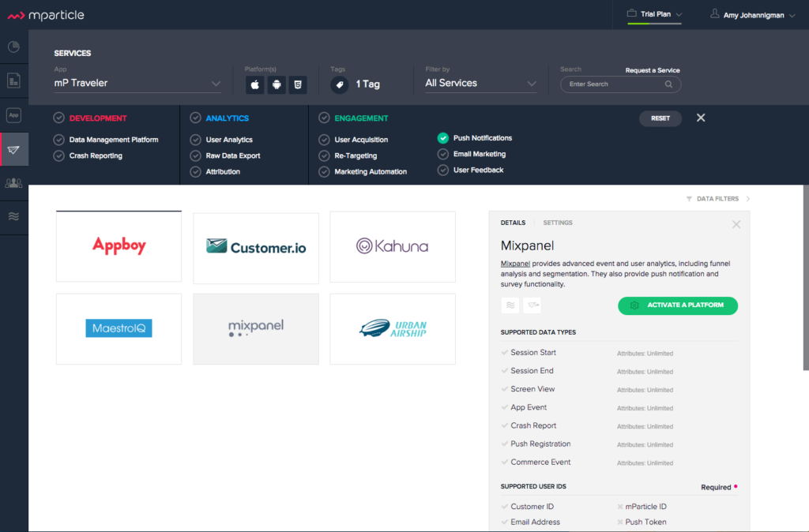
Task: Click the vertical page scrollbar
Action: tap(806, 277)
